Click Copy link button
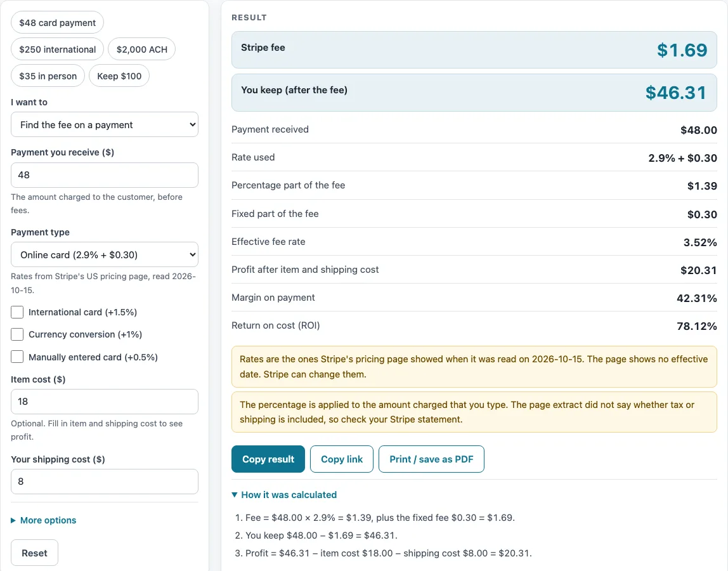The width and height of the screenshot is (728, 571). (x=342, y=459)
